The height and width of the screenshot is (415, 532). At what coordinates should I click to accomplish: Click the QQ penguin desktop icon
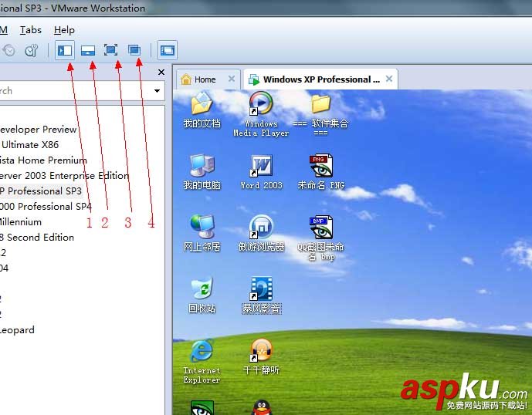pos(262,407)
